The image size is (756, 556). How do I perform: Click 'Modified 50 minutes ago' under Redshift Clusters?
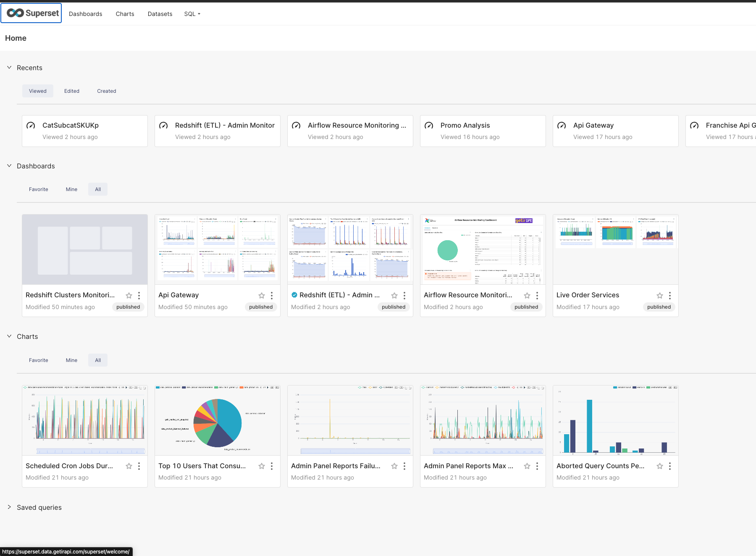click(x=60, y=307)
